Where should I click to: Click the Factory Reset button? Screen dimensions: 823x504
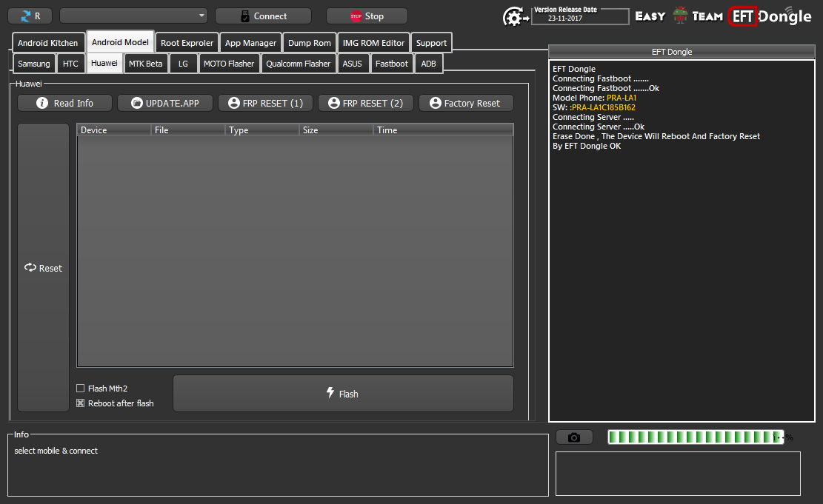click(x=466, y=104)
